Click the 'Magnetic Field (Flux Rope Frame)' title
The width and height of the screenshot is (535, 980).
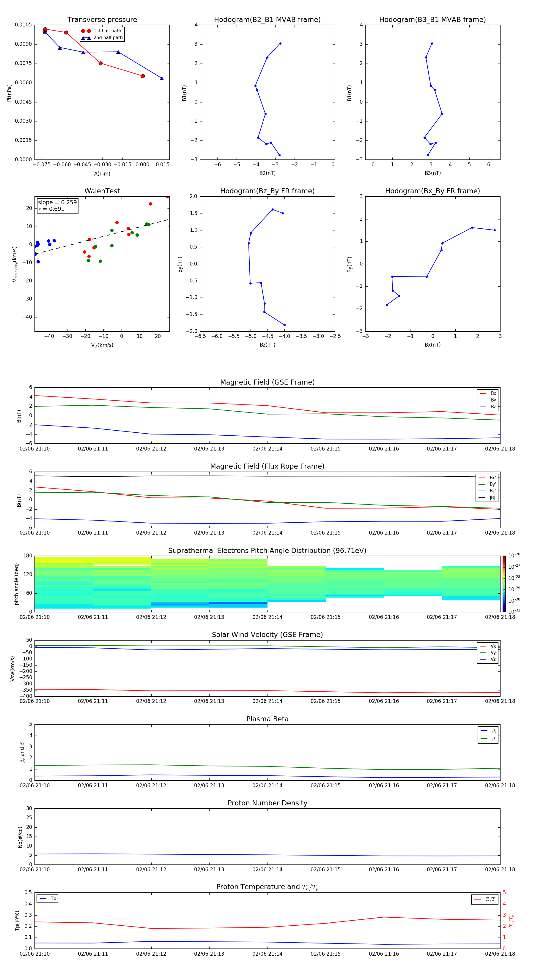(x=267, y=466)
